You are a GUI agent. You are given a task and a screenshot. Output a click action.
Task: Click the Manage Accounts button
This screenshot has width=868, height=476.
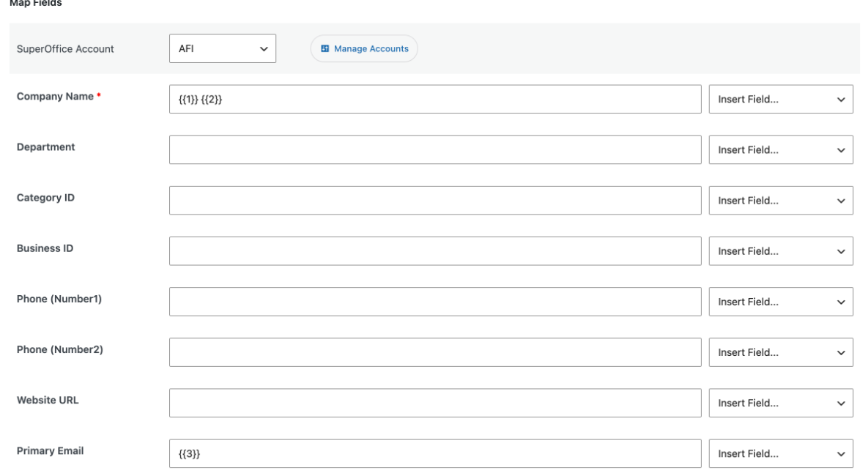[364, 49]
